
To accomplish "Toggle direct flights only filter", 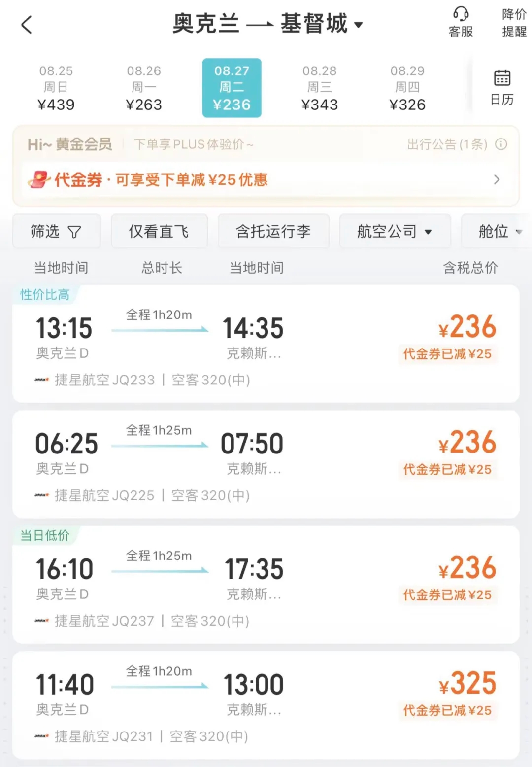I will pyautogui.click(x=159, y=231).
